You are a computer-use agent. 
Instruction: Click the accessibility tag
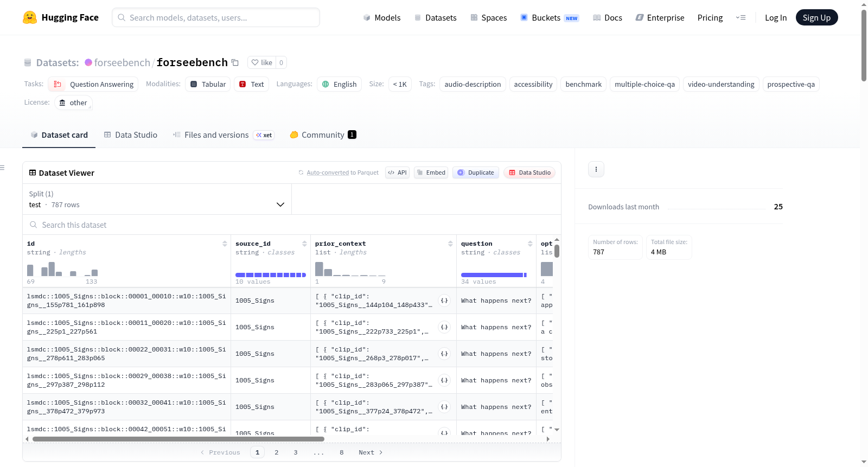click(533, 84)
